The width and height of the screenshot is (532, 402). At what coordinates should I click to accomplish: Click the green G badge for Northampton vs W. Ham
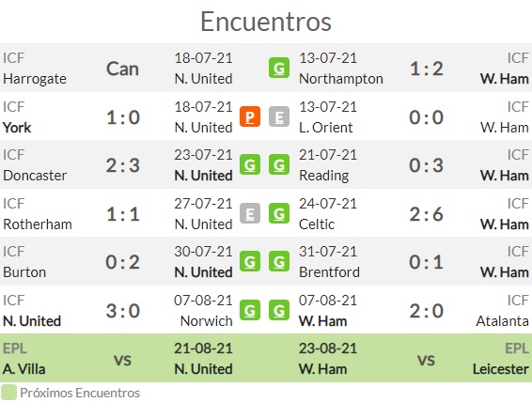pyautogui.click(x=279, y=69)
